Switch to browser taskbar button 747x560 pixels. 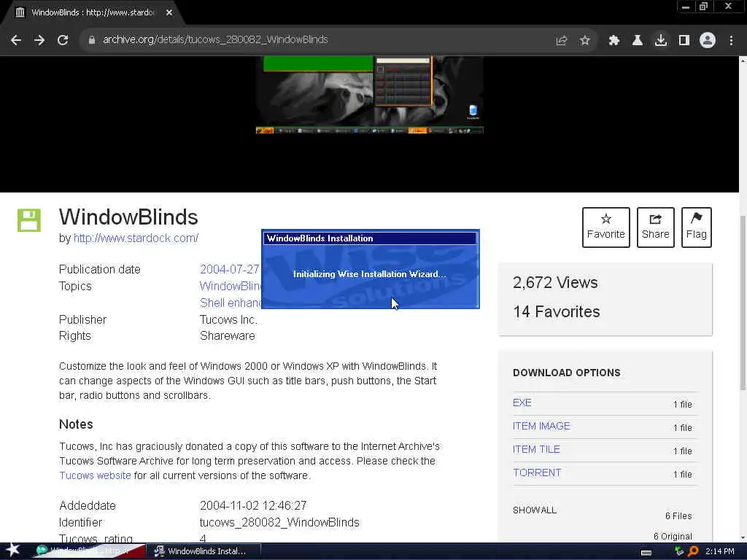point(89,551)
